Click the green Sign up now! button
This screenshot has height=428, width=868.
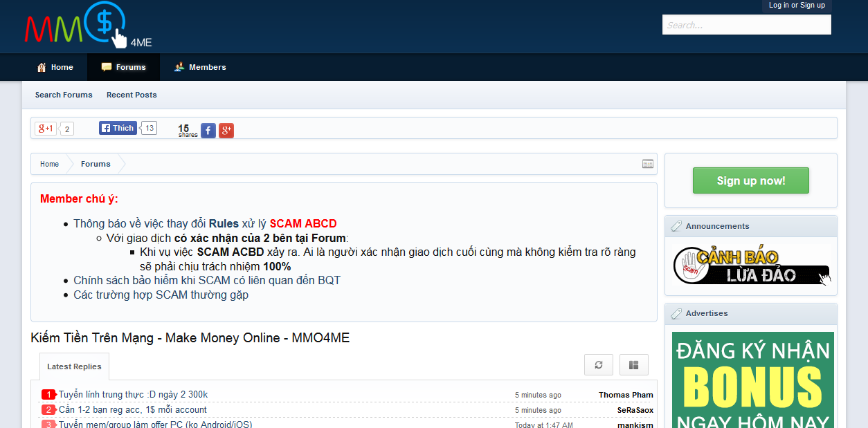[x=751, y=180]
